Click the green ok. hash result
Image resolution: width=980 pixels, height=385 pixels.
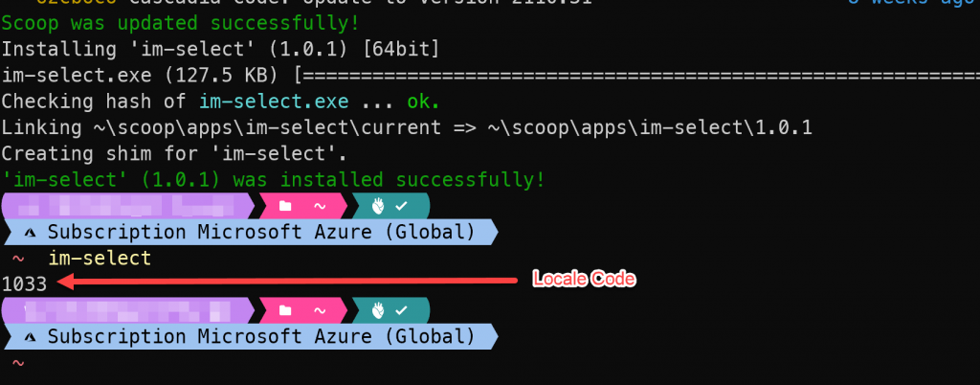(423, 102)
